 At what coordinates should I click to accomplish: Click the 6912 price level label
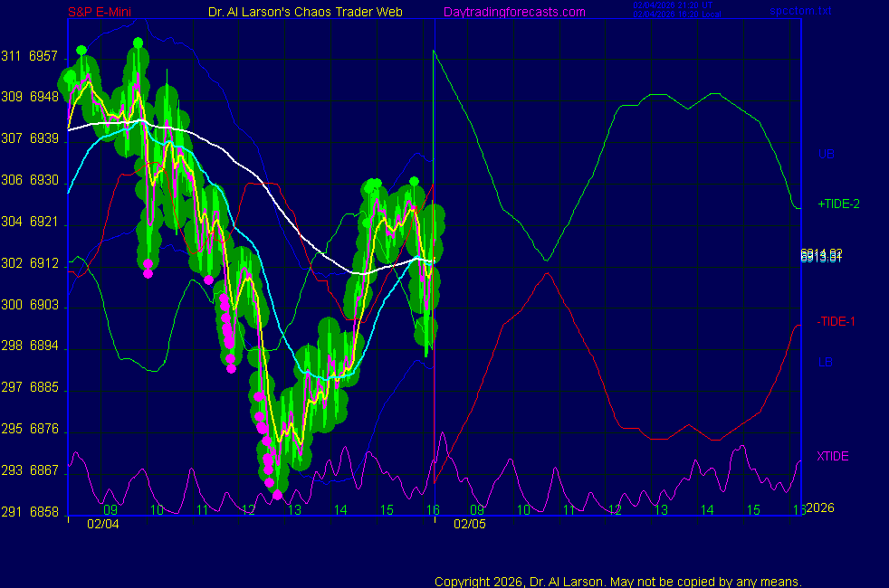point(44,264)
